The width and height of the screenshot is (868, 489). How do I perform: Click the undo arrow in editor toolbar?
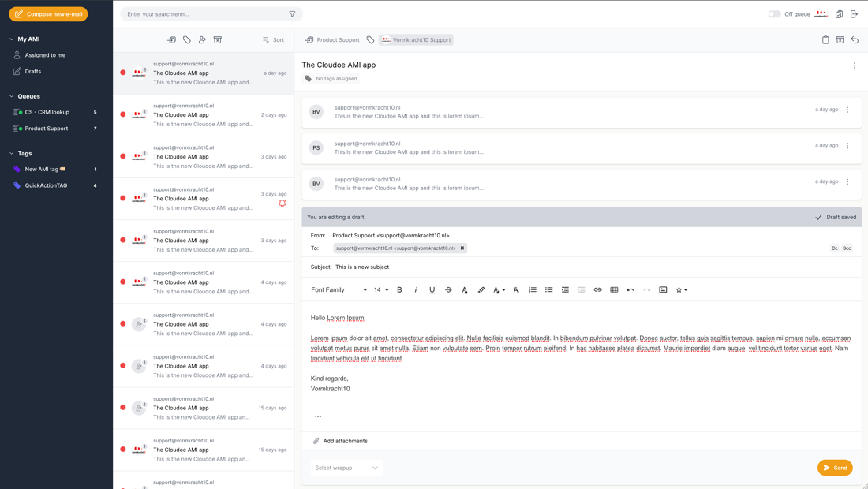coord(630,290)
